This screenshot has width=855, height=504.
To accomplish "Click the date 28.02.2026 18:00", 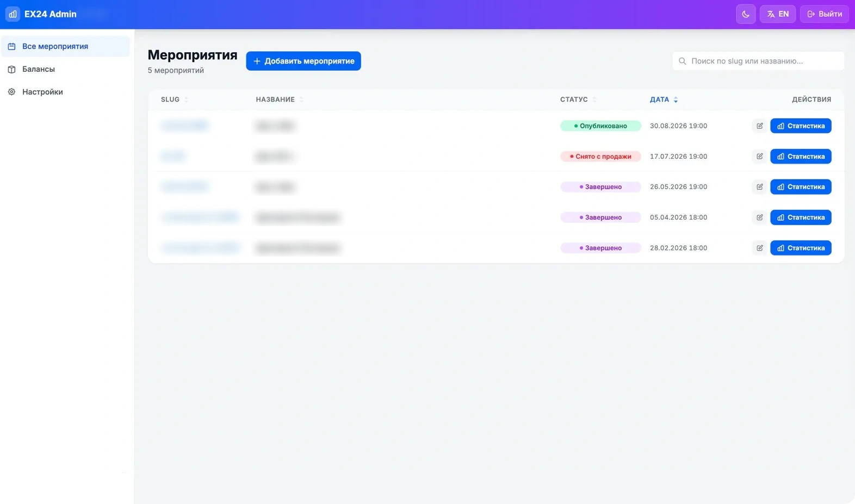I will click(x=678, y=247).
